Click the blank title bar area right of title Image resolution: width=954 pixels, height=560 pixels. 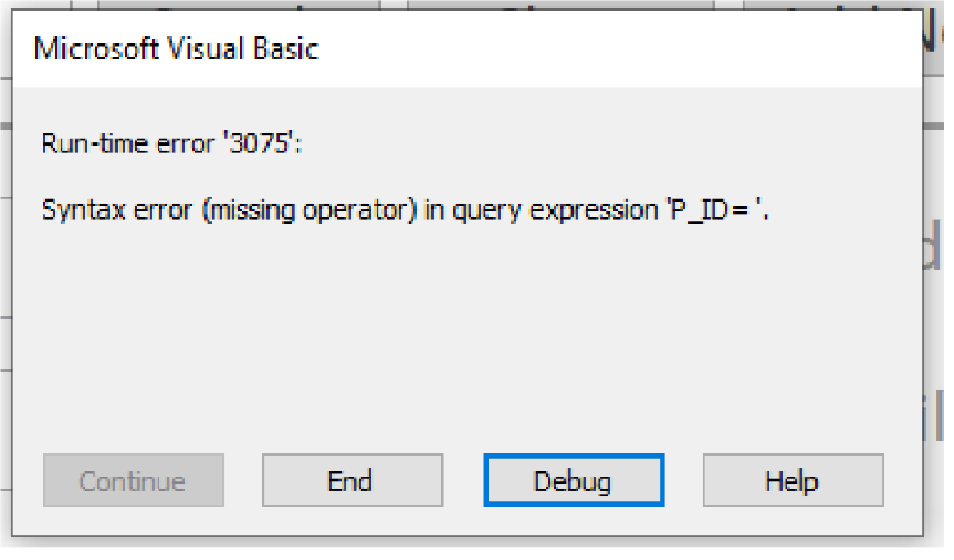619,48
